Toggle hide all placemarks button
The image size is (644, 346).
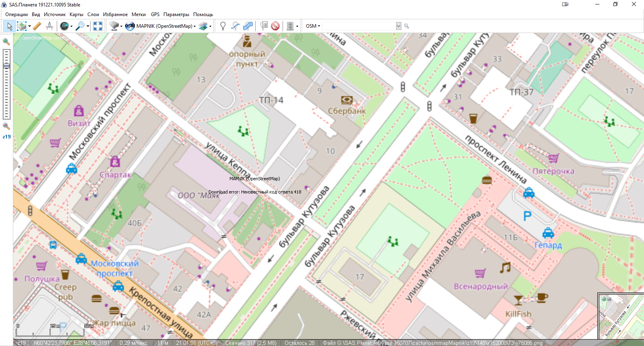click(x=275, y=26)
